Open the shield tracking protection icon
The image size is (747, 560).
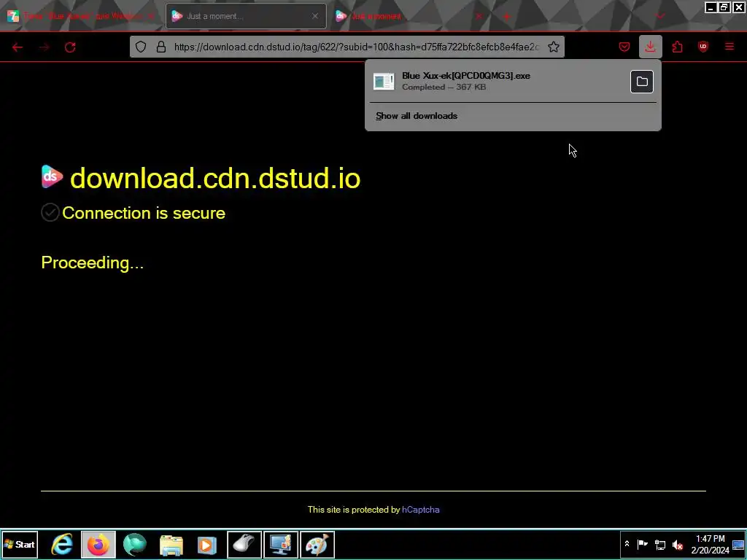[141, 47]
